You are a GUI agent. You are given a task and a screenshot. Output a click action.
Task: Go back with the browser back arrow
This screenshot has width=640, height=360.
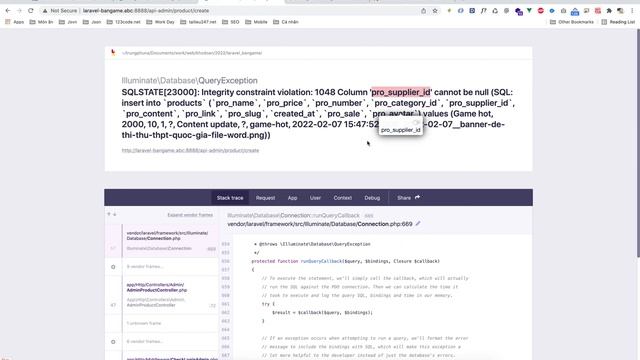pyautogui.click(x=8, y=11)
